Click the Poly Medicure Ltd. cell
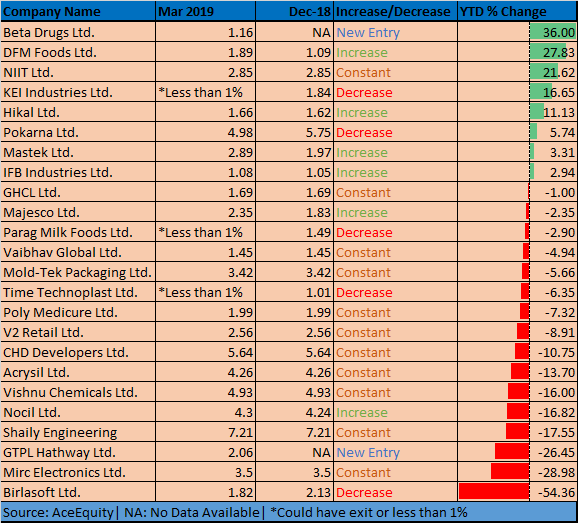Viewport: 583px width, 523px height. tap(78, 313)
